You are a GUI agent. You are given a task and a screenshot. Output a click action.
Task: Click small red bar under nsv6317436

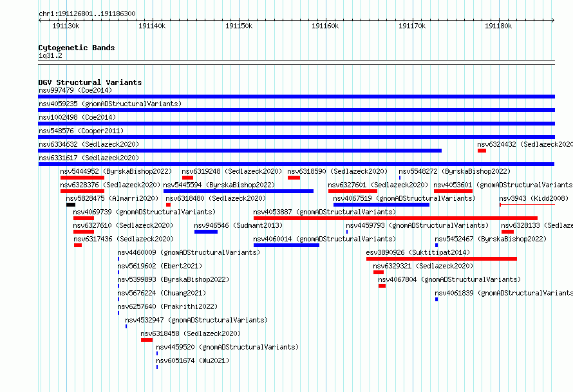coord(78,245)
